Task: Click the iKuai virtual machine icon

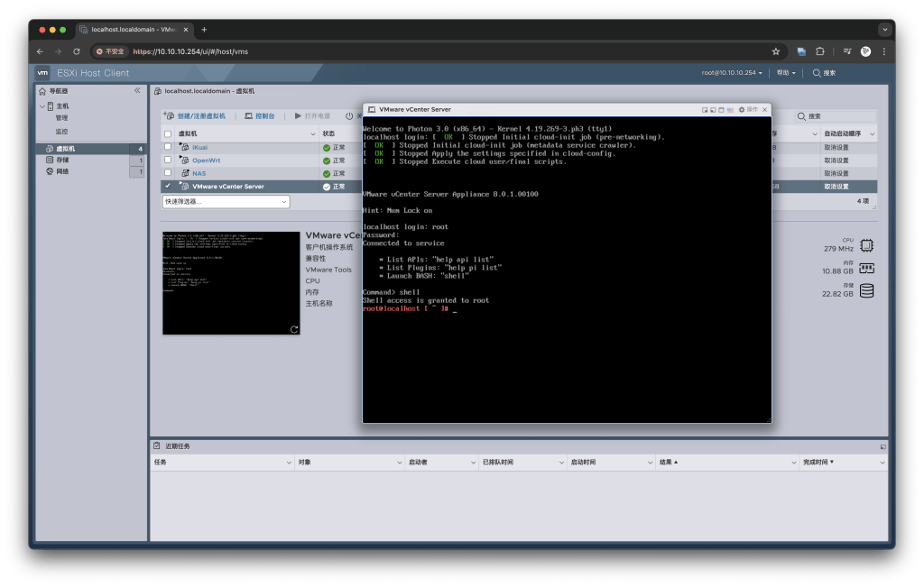Action: pyautogui.click(x=185, y=147)
